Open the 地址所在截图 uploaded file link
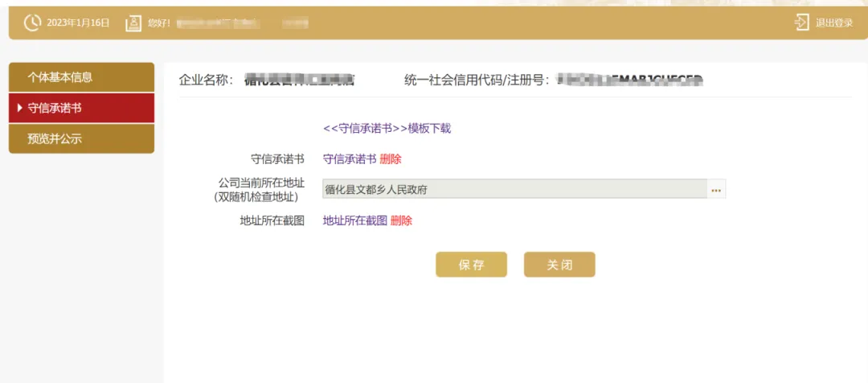Image resolution: width=868 pixels, height=383 pixels. (x=355, y=220)
